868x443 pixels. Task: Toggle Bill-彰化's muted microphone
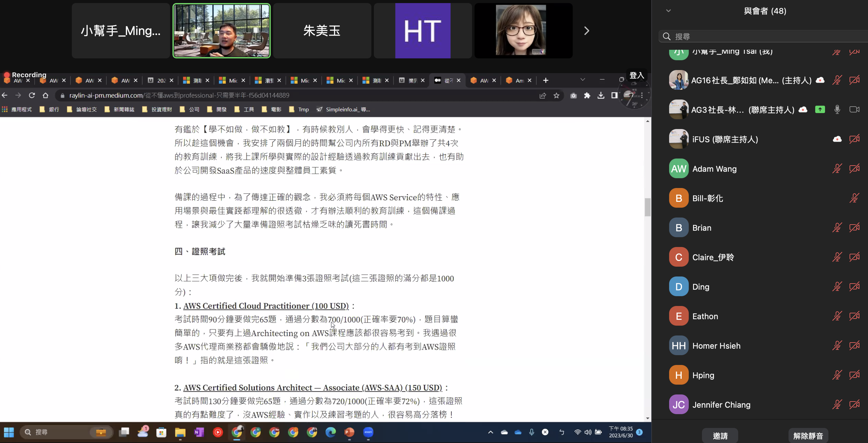(x=854, y=198)
